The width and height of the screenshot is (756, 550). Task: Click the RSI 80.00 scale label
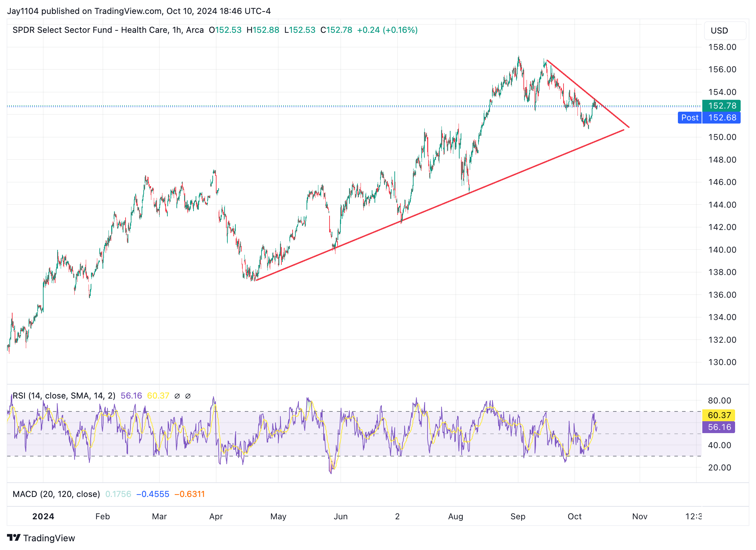click(x=719, y=400)
